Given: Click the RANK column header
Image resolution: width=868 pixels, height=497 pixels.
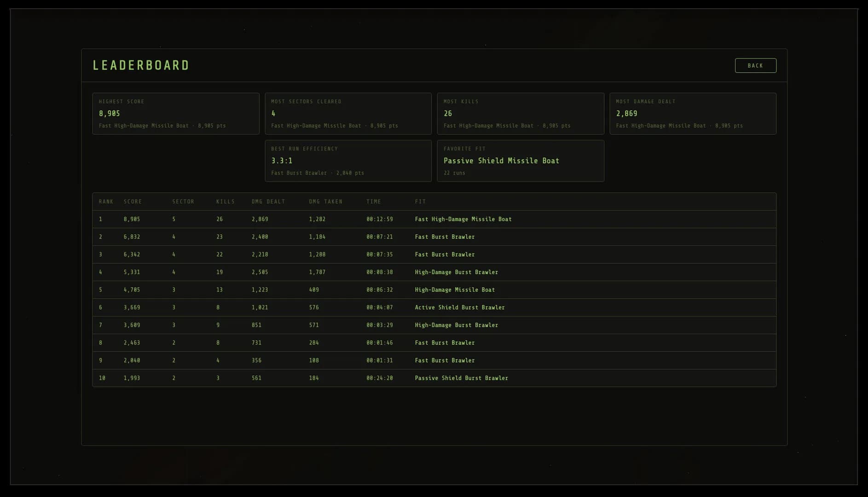Looking at the screenshot, I should coord(106,202).
